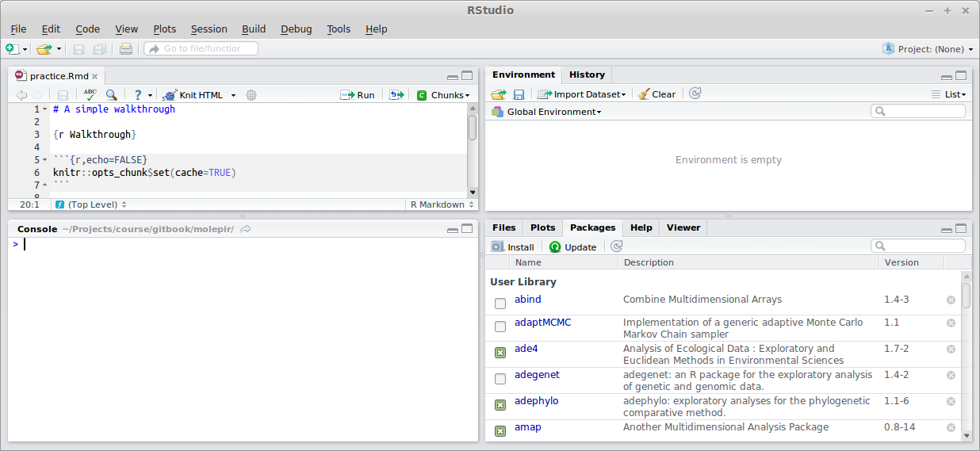Open the Tools menu

point(339,29)
